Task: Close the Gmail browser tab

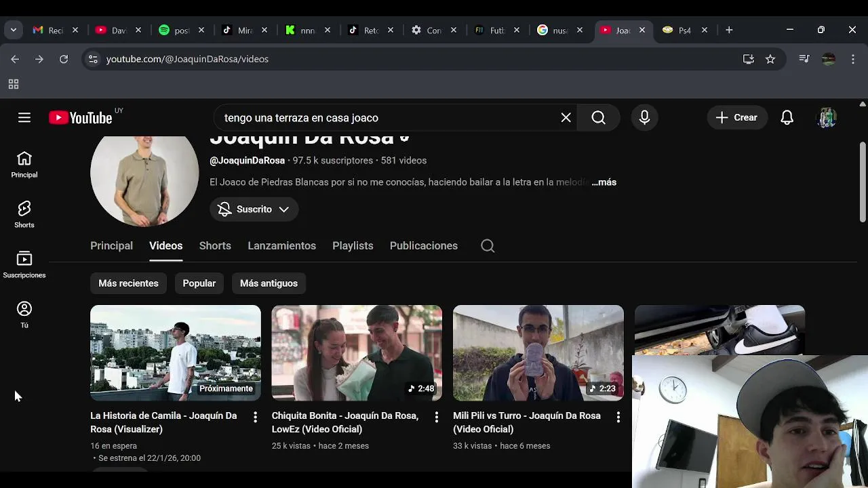Action: 75,30
